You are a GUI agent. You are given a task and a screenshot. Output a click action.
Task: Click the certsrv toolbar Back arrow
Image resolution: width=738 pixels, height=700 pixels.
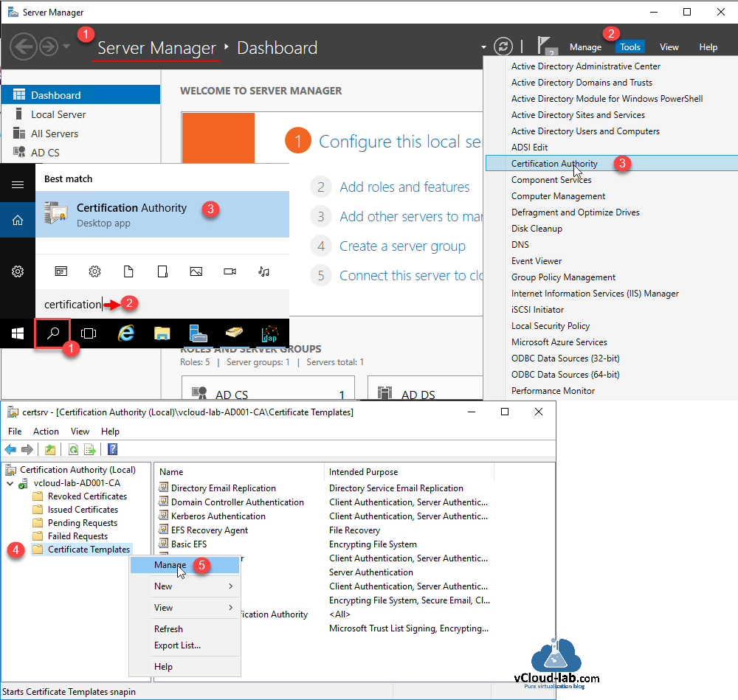click(x=10, y=450)
